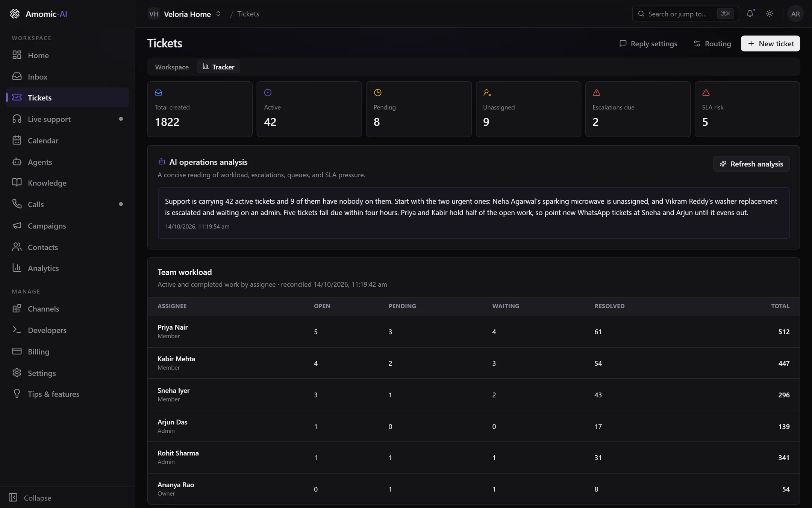Open the Calendar page
The image size is (812, 508).
point(68,140)
